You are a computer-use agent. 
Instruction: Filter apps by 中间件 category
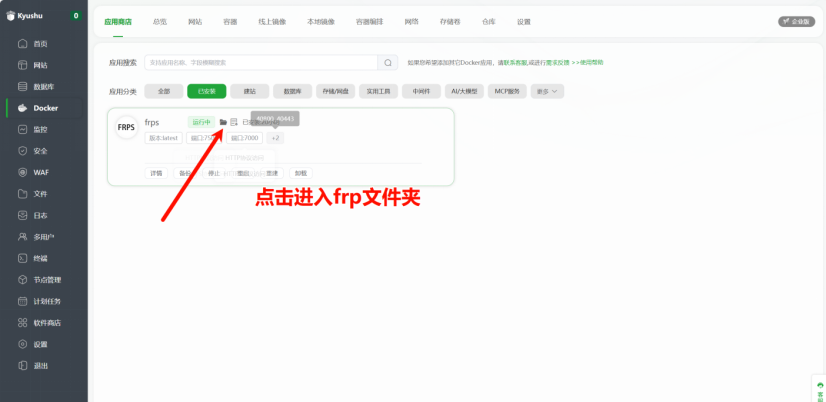coord(421,91)
